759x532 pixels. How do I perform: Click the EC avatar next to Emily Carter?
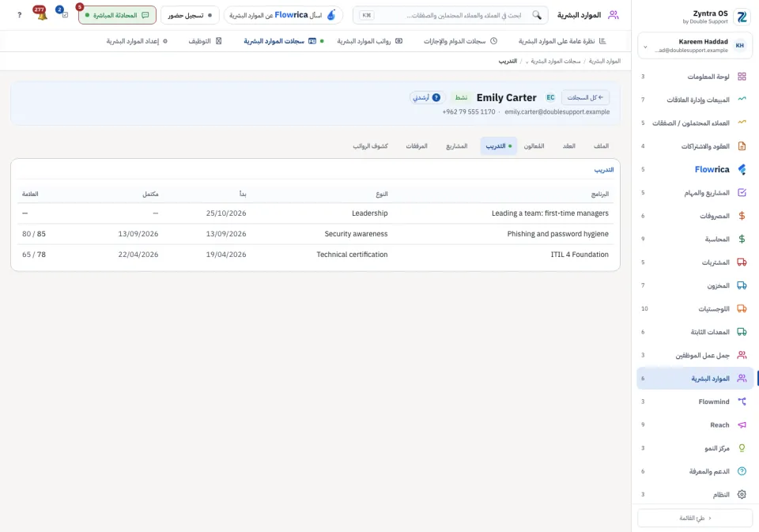tap(550, 98)
